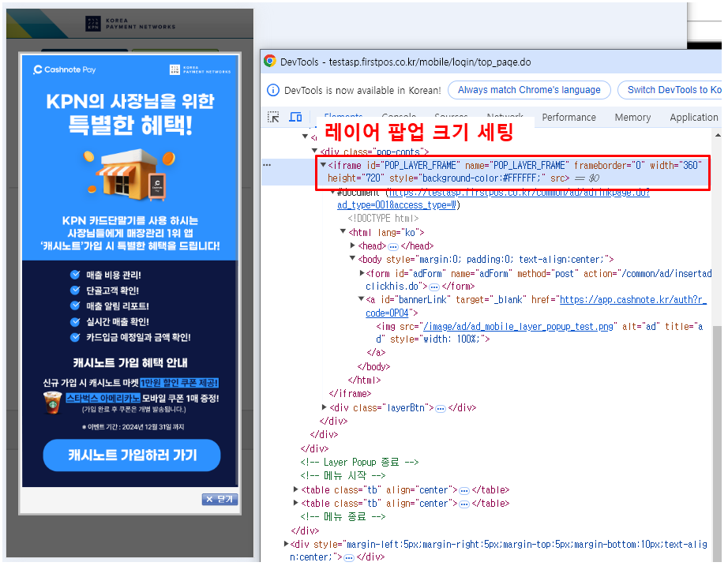Select the 메뉴 시작 comment line
This screenshot has width=728, height=566.
click(343, 476)
